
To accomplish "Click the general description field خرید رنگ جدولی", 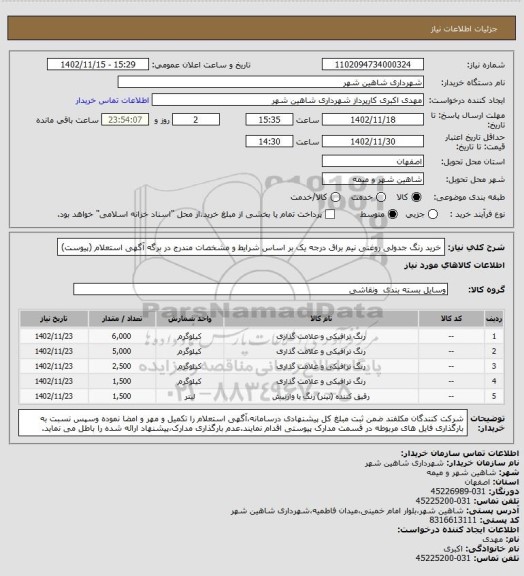I will (251, 247).
